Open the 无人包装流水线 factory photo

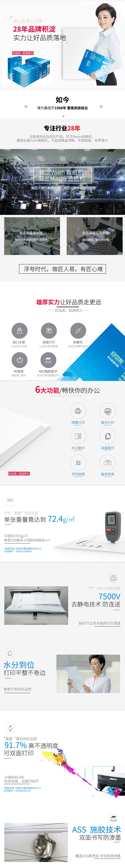(x=32, y=236)
